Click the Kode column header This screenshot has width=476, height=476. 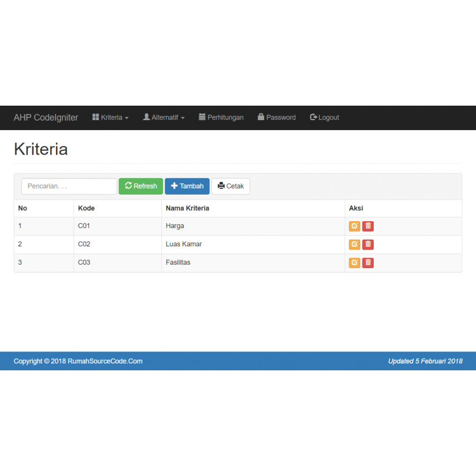click(x=86, y=209)
